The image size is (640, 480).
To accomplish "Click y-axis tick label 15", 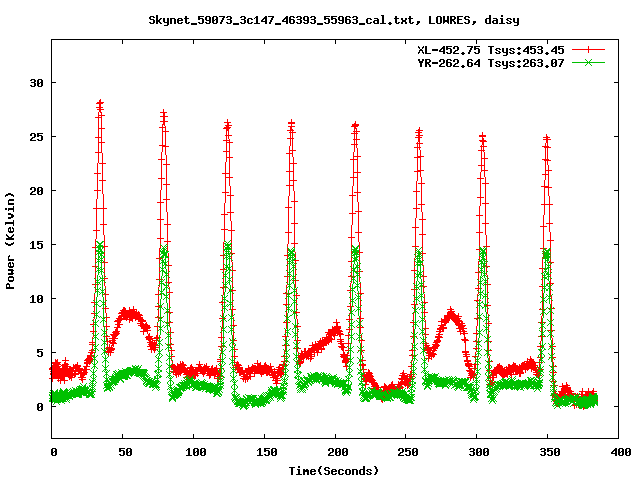I will 36,245.
